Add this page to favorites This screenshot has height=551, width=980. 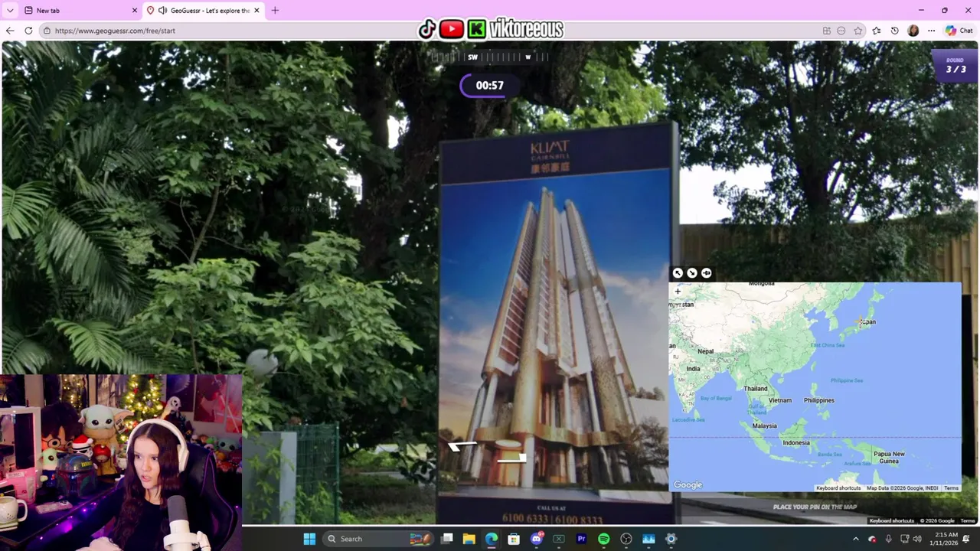click(x=858, y=31)
